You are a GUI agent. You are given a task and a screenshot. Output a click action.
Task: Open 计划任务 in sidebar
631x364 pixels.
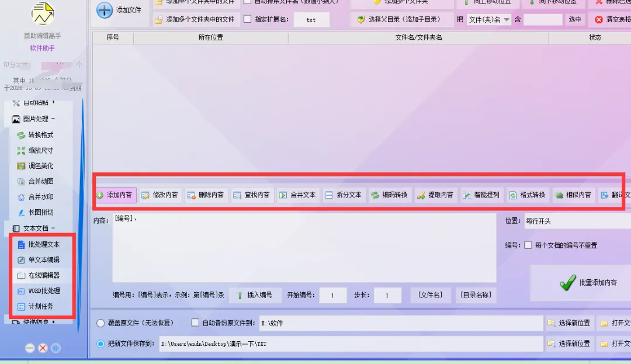(x=35, y=307)
